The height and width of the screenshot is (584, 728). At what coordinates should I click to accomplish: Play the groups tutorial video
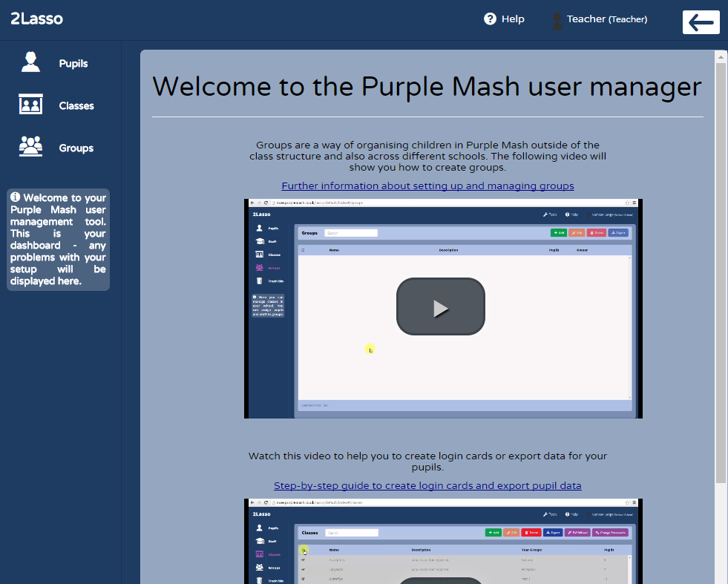point(441,306)
